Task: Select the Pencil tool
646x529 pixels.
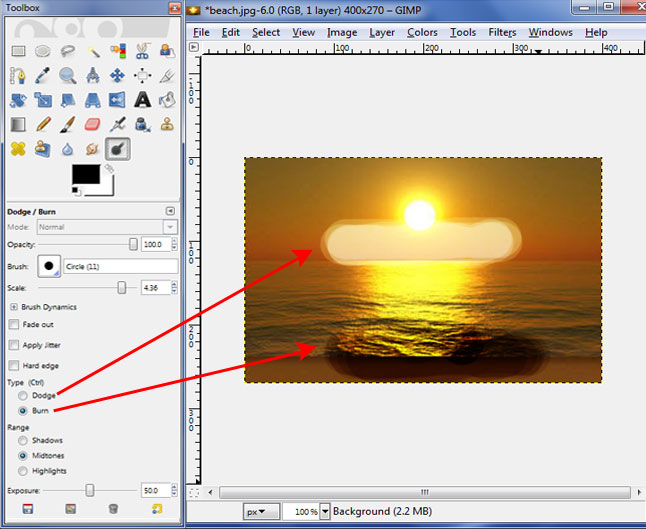Action: coord(43,124)
